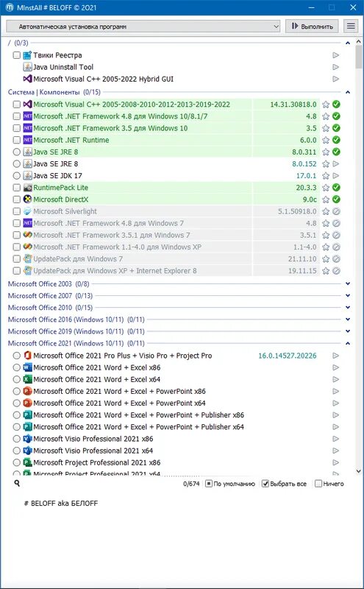Check the Твики Реестра checkbox
Image resolution: width=364 pixels, height=589 pixels.
click(16, 55)
